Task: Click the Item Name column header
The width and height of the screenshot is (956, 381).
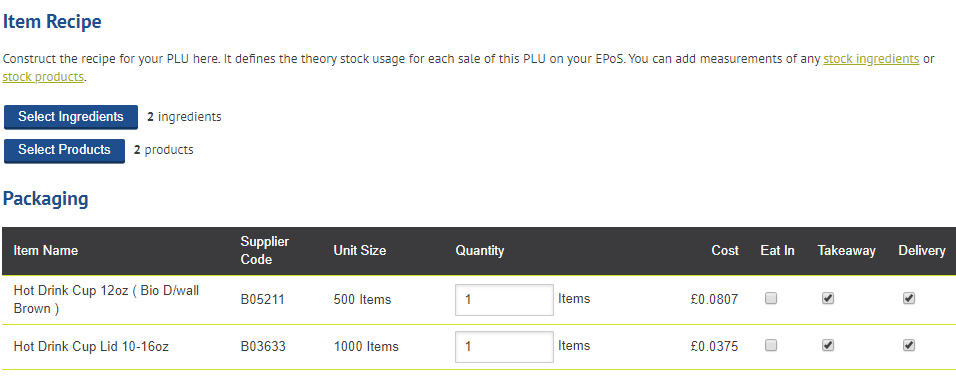Action: (x=46, y=251)
